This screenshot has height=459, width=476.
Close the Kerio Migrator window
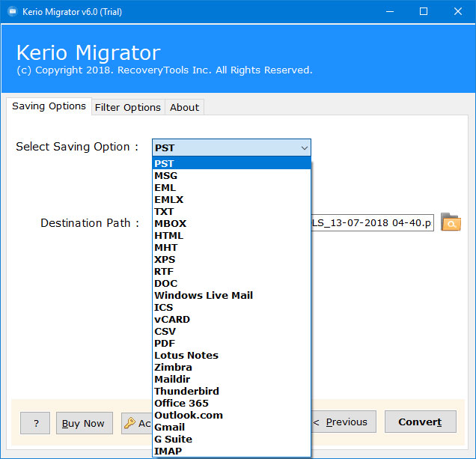pos(458,11)
